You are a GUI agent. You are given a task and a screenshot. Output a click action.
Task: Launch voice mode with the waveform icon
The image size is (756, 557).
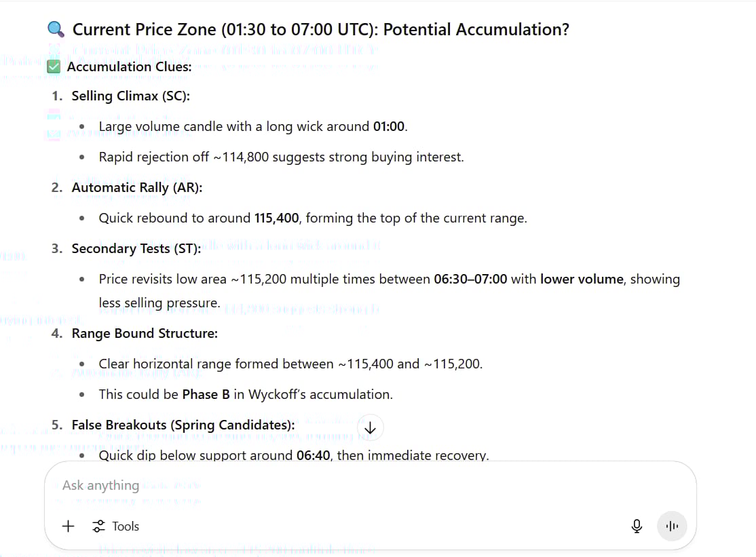[x=672, y=526]
